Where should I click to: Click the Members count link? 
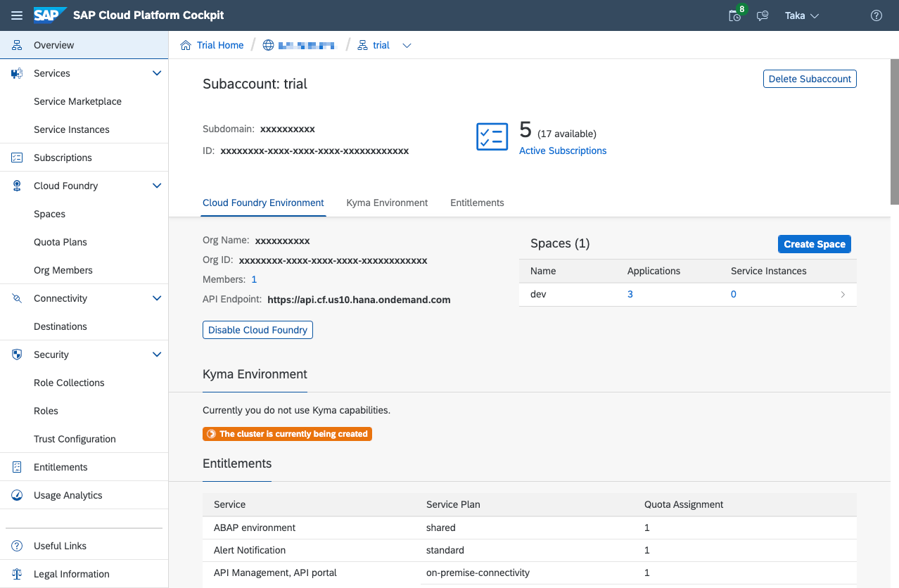click(x=254, y=280)
